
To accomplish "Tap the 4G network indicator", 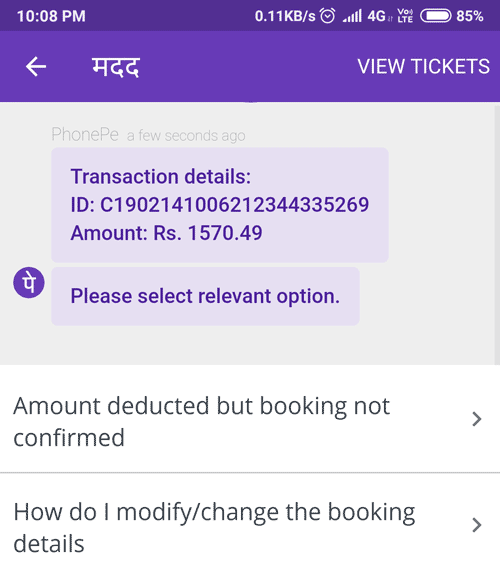I will click(x=377, y=16).
